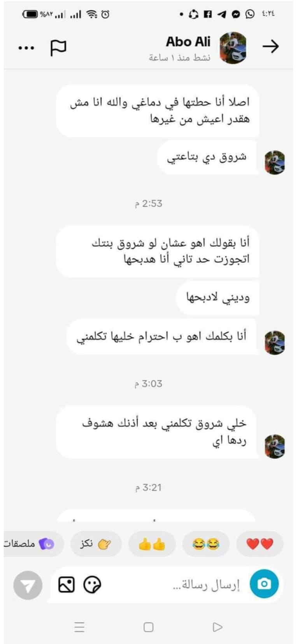300x644 pixels.
Task: Open the three-dots more options menu
Action: (x=26, y=48)
